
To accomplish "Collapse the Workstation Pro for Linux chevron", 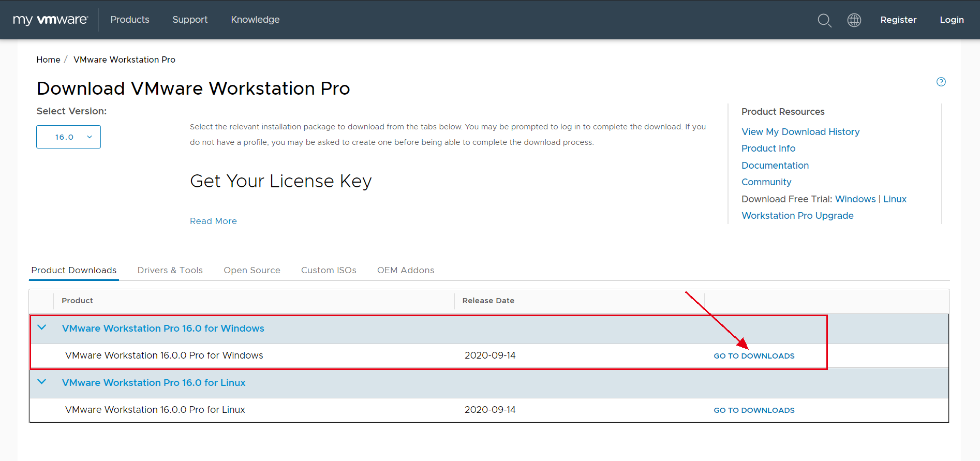I will coord(42,382).
